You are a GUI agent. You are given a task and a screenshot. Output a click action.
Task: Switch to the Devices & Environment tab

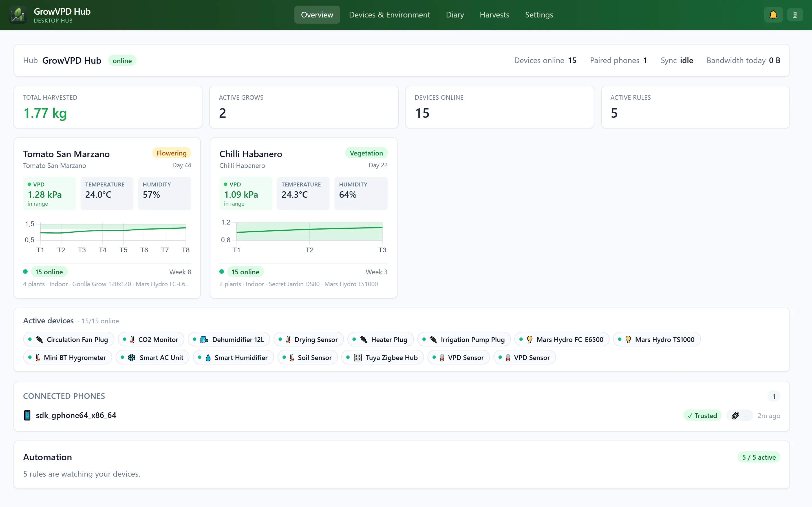pos(389,15)
